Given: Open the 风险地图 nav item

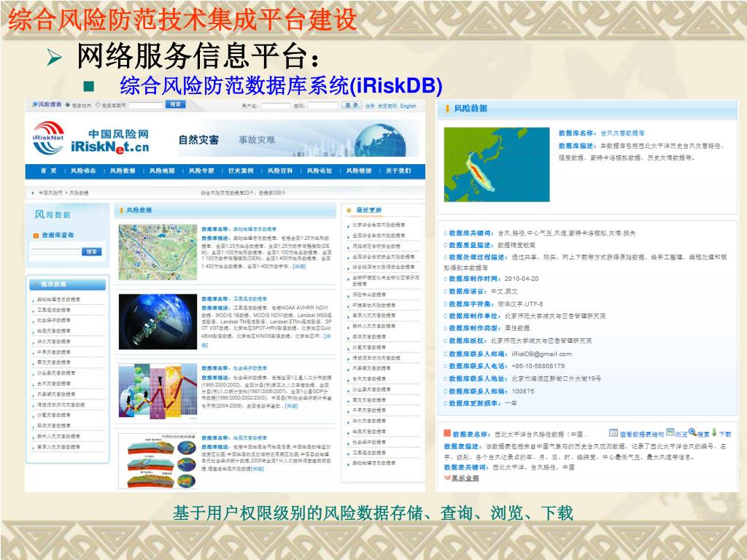Looking at the screenshot, I should pos(162,171).
